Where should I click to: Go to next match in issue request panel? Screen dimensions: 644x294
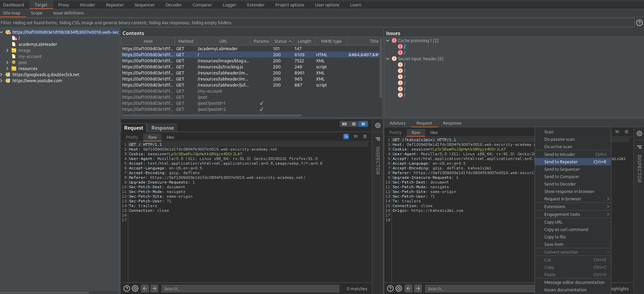tap(418, 288)
